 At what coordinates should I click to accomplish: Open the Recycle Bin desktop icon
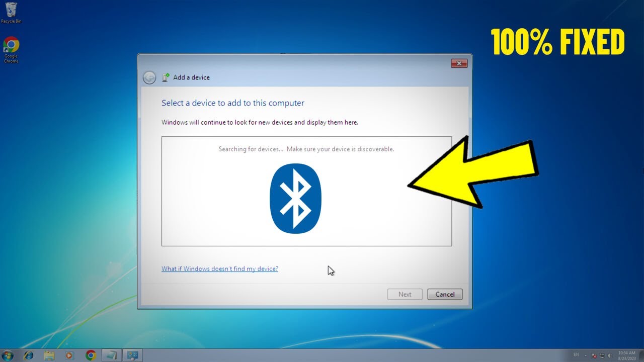[x=11, y=13]
